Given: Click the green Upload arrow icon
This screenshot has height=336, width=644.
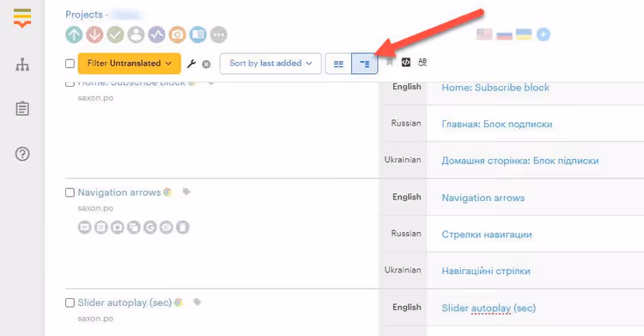Looking at the screenshot, I should (74, 34).
